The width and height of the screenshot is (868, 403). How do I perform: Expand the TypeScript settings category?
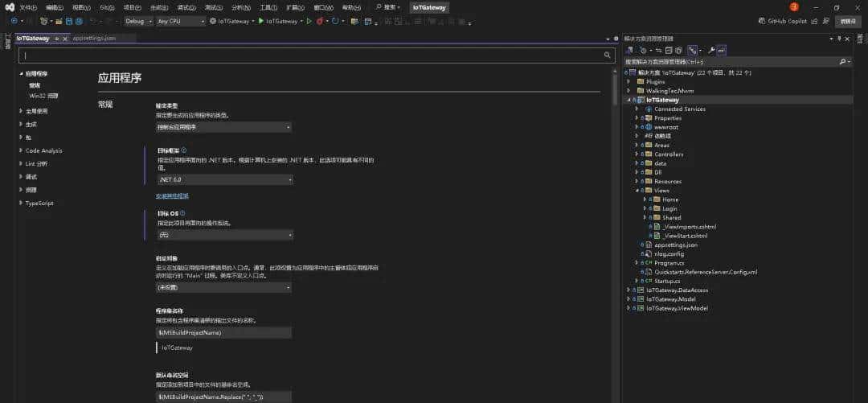click(x=20, y=203)
